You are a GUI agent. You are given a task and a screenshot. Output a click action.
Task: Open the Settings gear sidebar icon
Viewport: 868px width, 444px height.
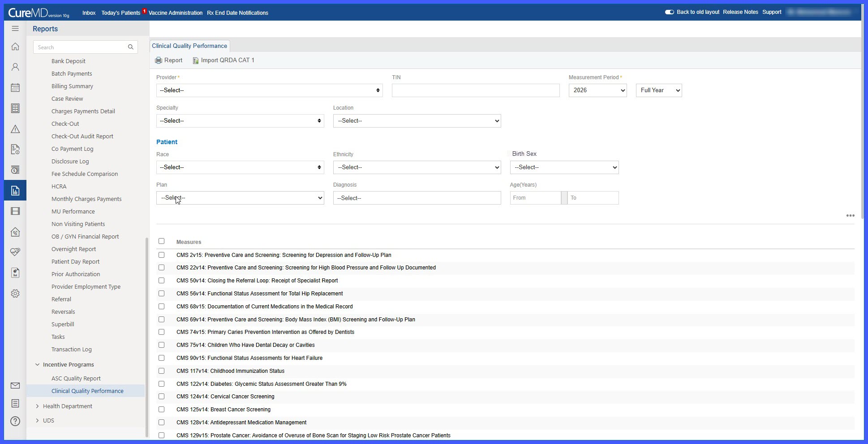coord(15,294)
